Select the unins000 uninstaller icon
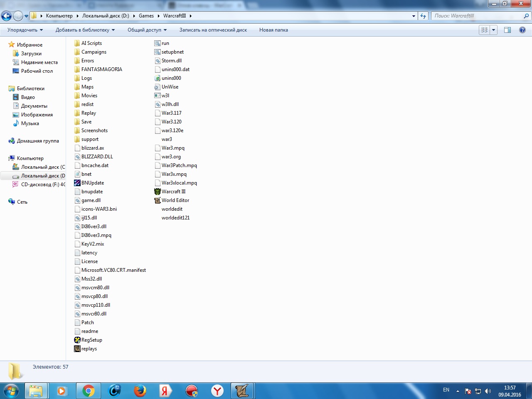532x399 pixels. pos(158,78)
